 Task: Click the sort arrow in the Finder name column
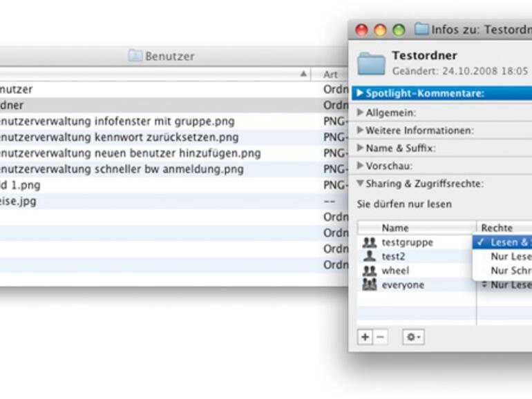pyautogui.click(x=304, y=74)
